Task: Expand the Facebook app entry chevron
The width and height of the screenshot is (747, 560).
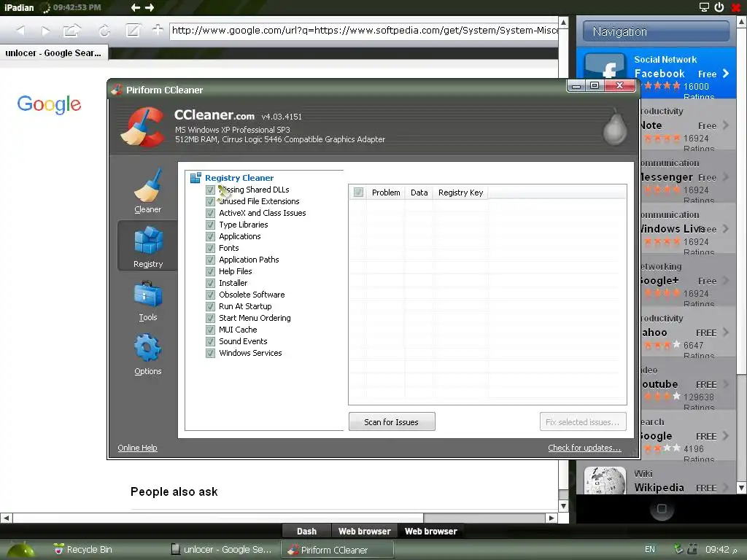Action: (x=725, y=74)
